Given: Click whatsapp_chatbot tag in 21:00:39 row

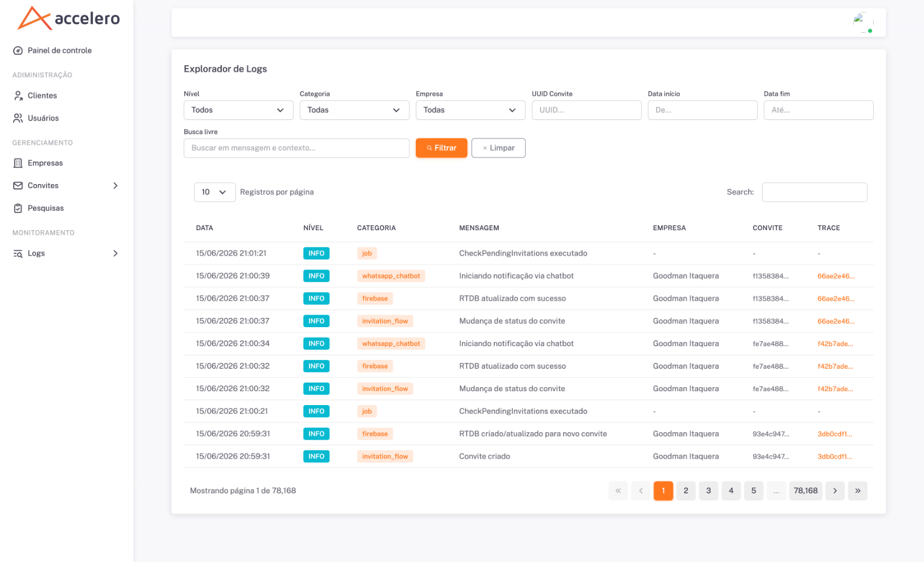Looking at the screenshot, I should [x=391, y=276].
